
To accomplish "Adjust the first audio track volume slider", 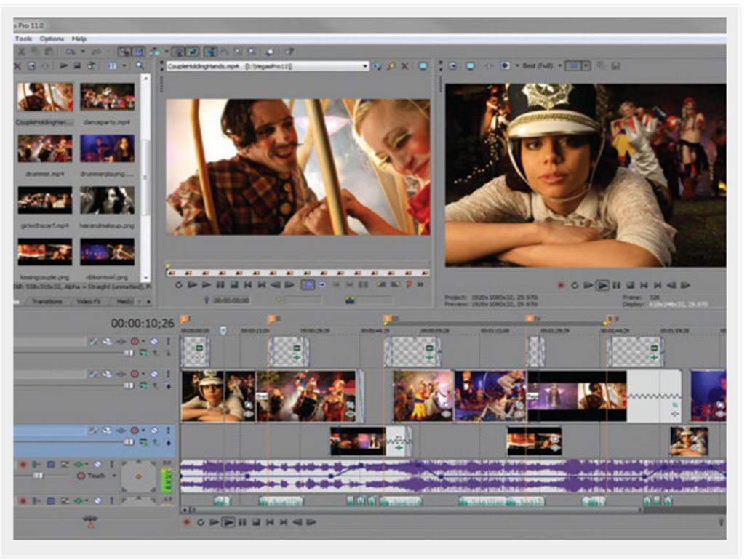I will click(x=38, y=476).
